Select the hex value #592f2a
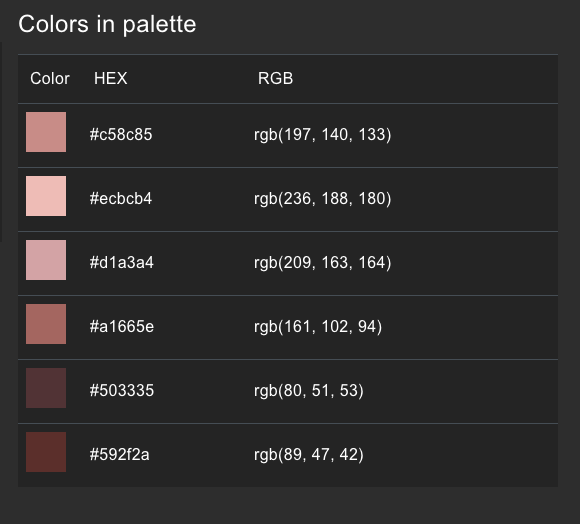The image size is (580, 524). coord(119,454)
